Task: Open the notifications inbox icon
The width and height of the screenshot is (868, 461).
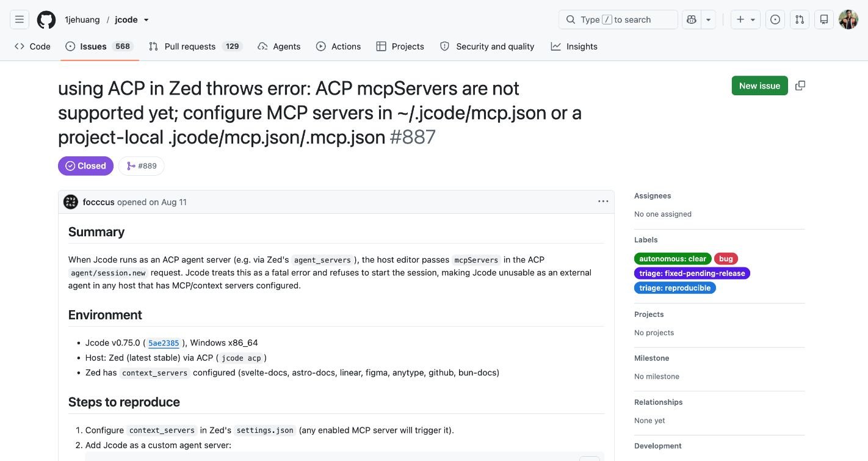Action: click(824, 20)
